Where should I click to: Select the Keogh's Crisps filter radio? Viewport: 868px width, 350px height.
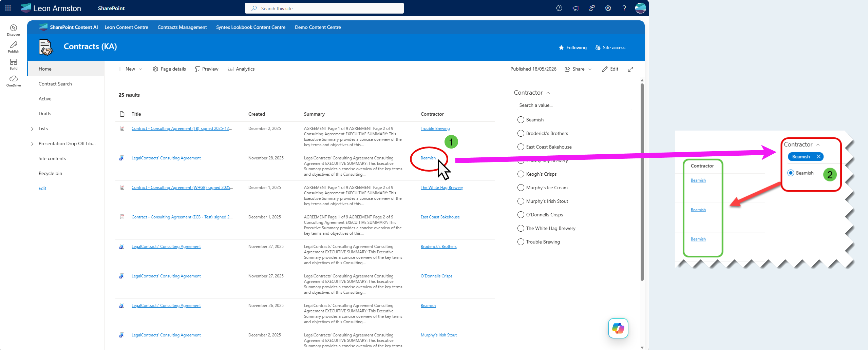[x=521, y=174]
